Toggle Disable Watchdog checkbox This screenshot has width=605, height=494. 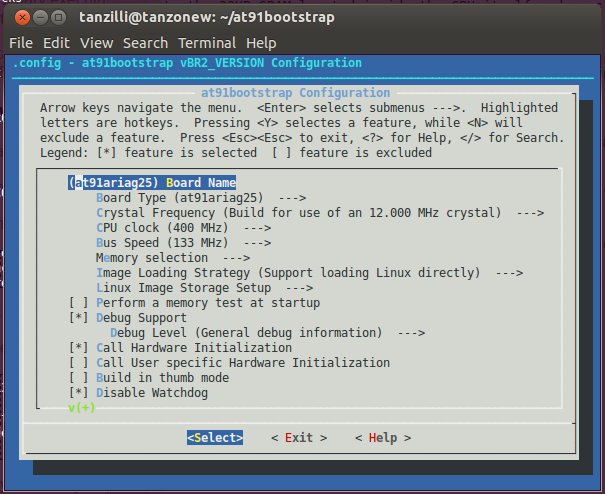click(x=138, y=393)
